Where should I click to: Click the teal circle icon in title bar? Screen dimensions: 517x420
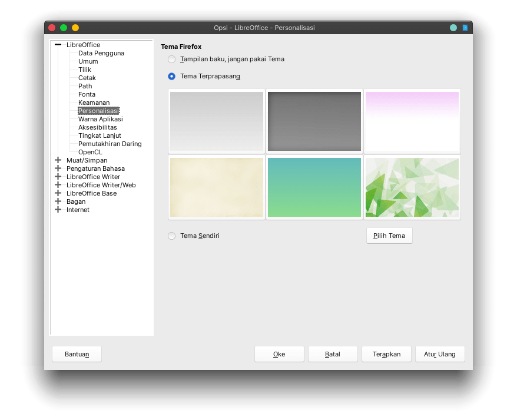coord(453,28)
